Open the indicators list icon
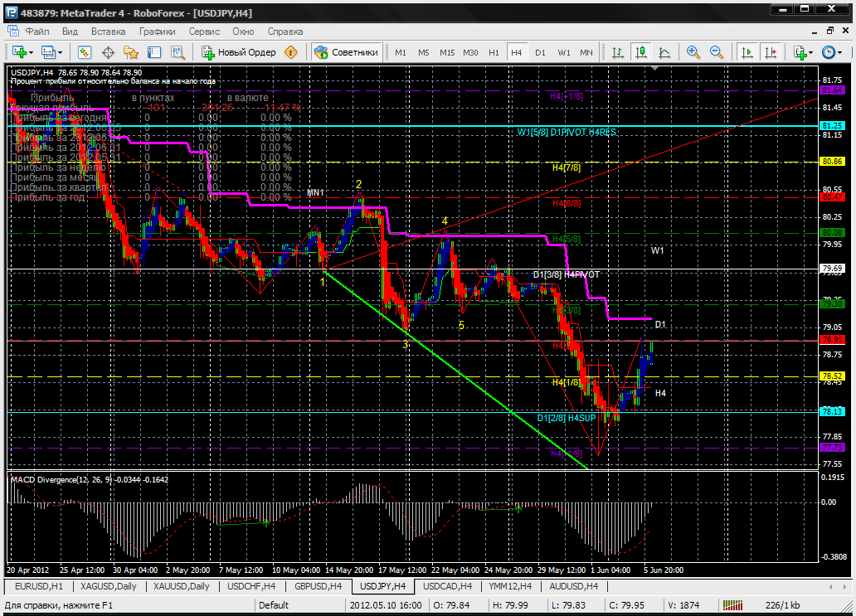Image resolution: width=856 pixels, height=616 pixels. (800, 52)
